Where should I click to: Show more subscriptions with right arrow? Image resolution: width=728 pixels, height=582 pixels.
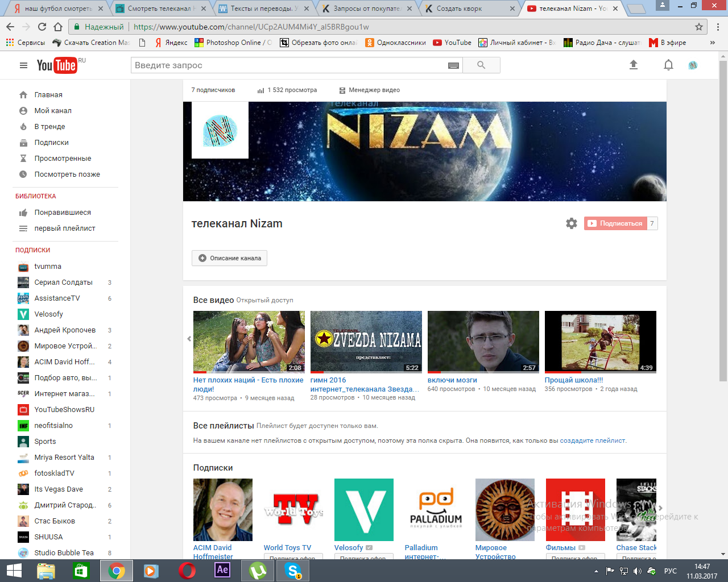[x=660, y=508]
